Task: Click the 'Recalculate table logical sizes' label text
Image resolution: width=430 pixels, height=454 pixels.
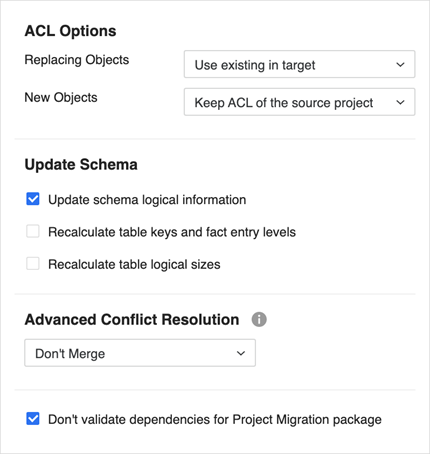Action: pyautogui.click(x=134, y=264)
